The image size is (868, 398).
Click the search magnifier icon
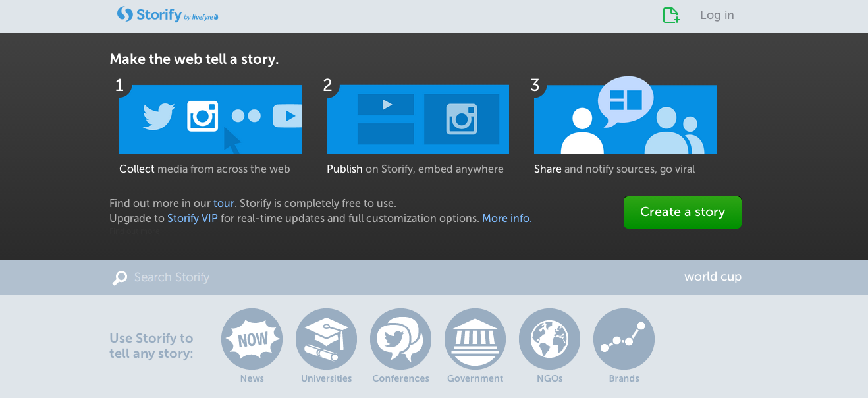(119, 277)
